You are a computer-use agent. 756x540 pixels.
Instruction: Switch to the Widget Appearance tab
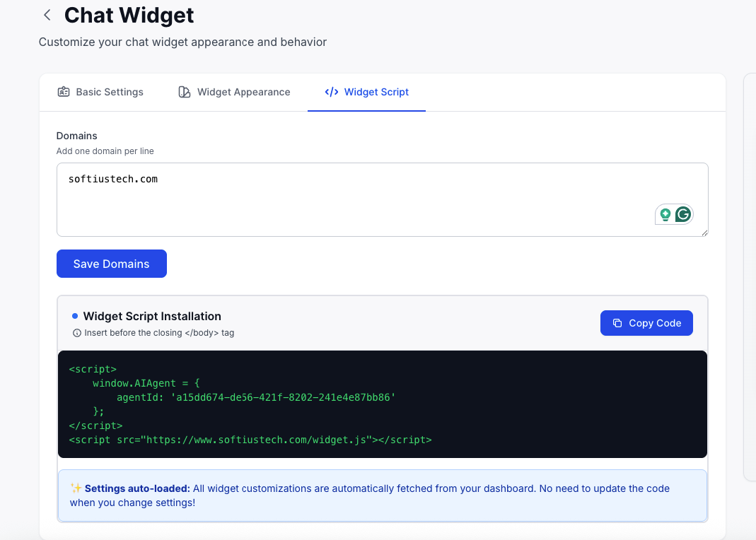[233, 92]
